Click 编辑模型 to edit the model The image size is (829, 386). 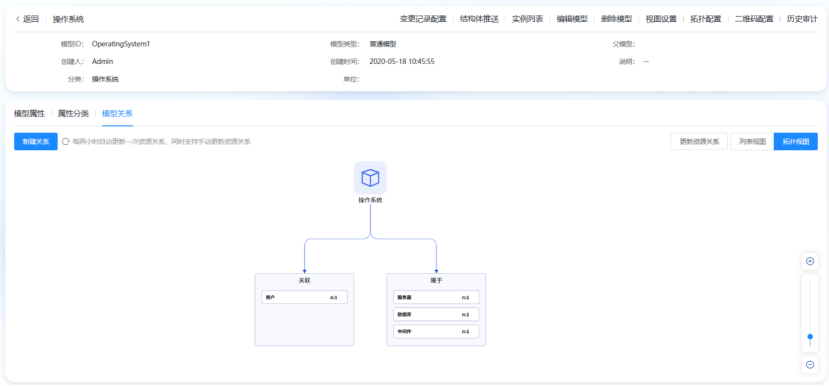(572, 19)
